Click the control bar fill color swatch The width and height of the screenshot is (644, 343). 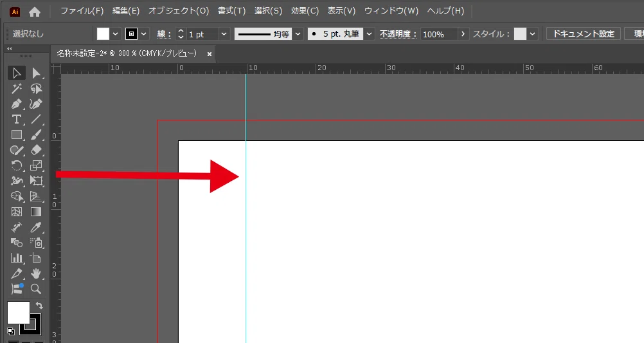pos(103,34)
